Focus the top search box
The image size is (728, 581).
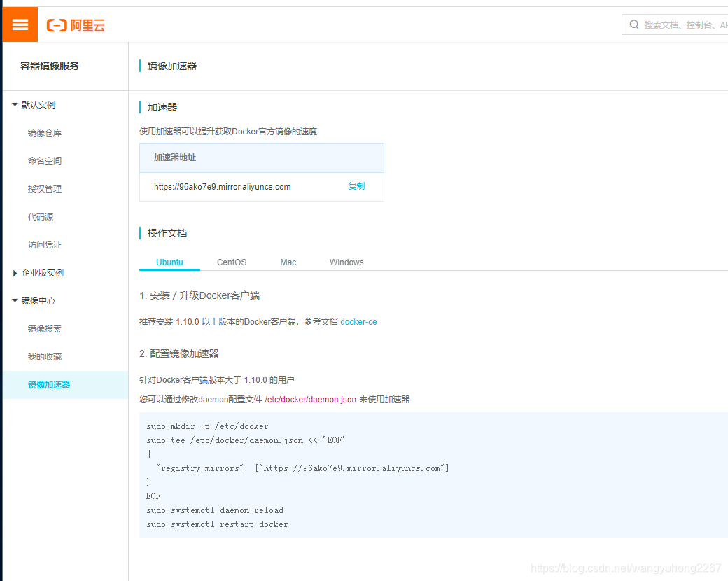[x=675, y=24]
